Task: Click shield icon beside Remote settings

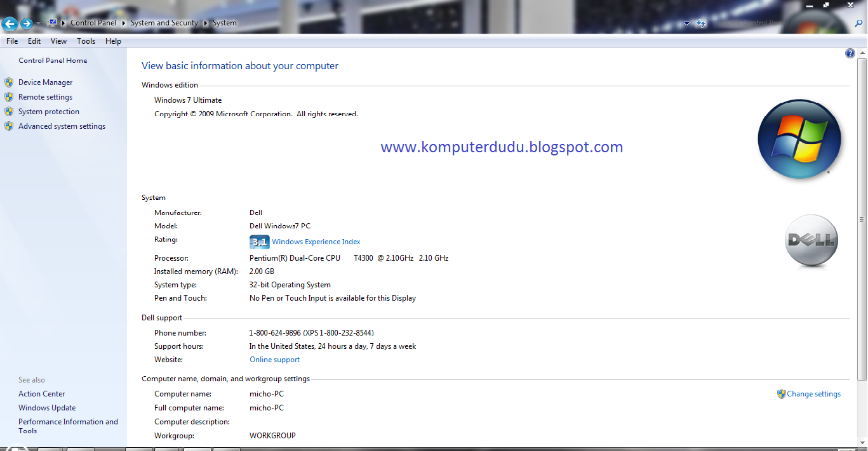Action: point(9,97)
